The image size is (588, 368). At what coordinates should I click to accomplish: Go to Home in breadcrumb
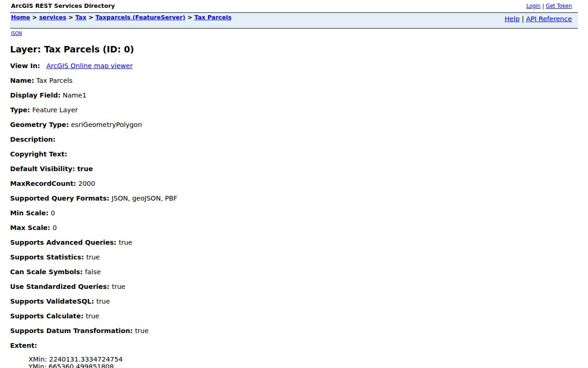point(20,17)
